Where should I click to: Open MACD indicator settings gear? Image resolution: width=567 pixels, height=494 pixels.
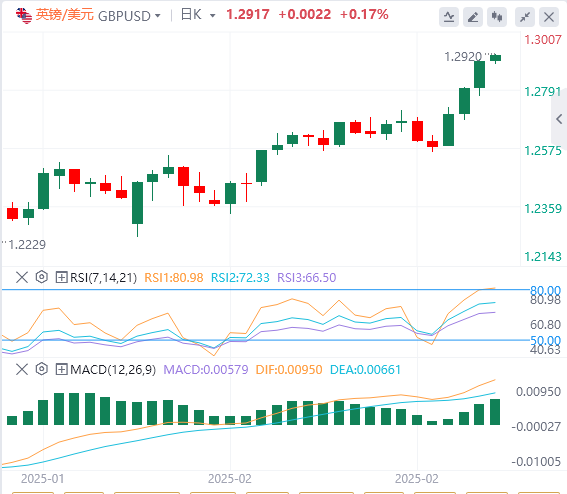tap(42, 369)
